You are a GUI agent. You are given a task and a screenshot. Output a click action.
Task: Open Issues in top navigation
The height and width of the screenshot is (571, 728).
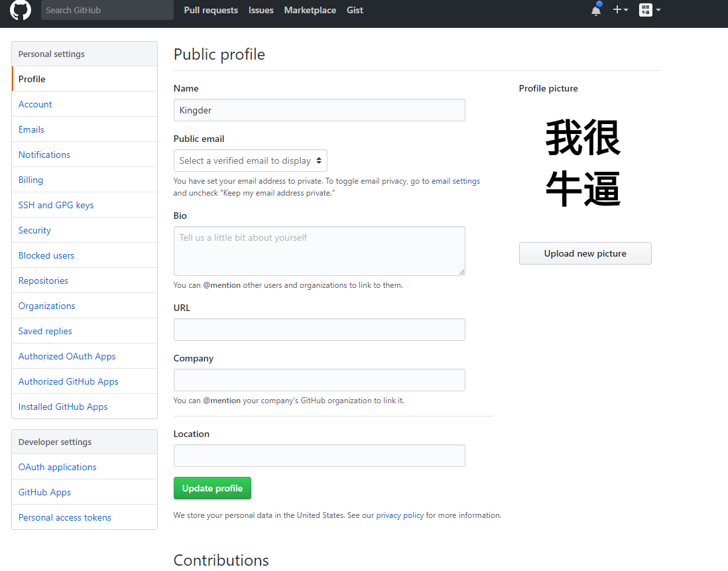(x=261, y=10)
